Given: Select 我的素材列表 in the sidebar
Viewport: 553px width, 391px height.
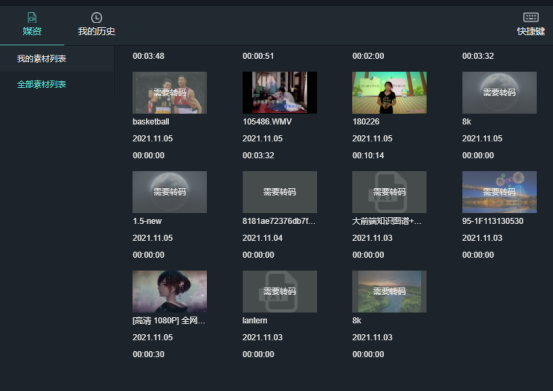Looking at the screenshot, I should pos(42,59).
